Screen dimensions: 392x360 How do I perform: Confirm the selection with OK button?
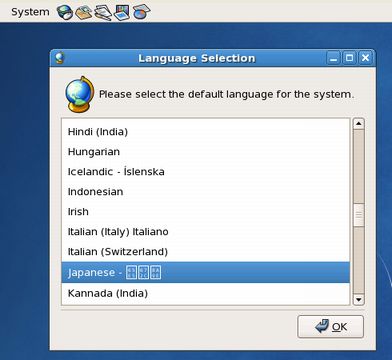point(330,327)
